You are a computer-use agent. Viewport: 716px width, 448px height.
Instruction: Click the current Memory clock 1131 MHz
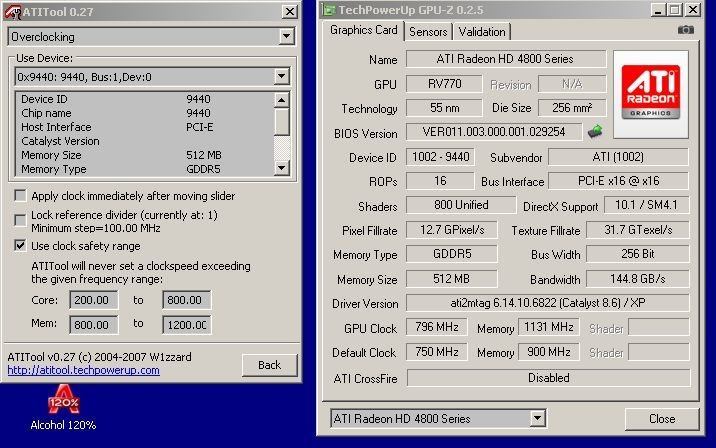pyautogui.click(x=548, y=327)
